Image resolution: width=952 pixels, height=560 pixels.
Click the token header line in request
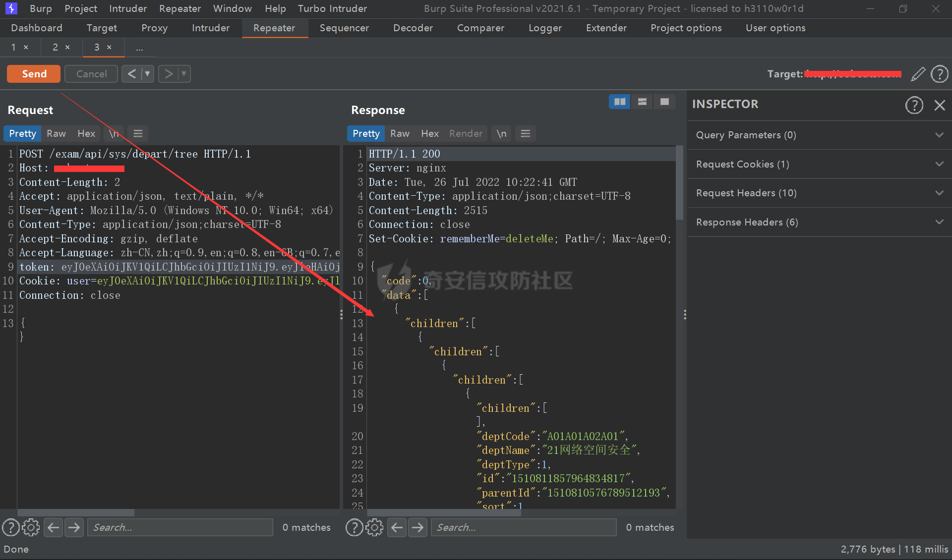(x=179, y=267)
